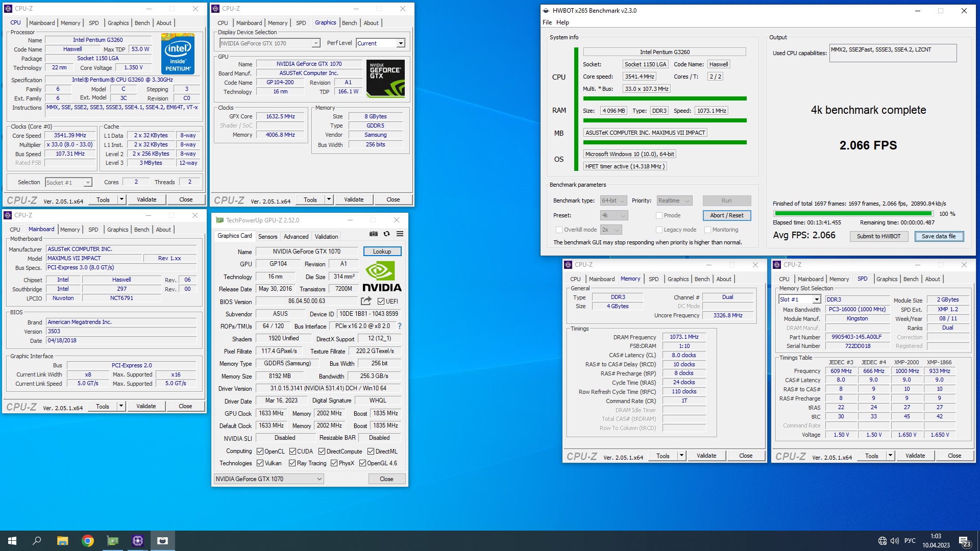The height and width of the screenshot is (551, 980).
Task: Open the GPU-Z hamburger menu
Action: point(400,234)
